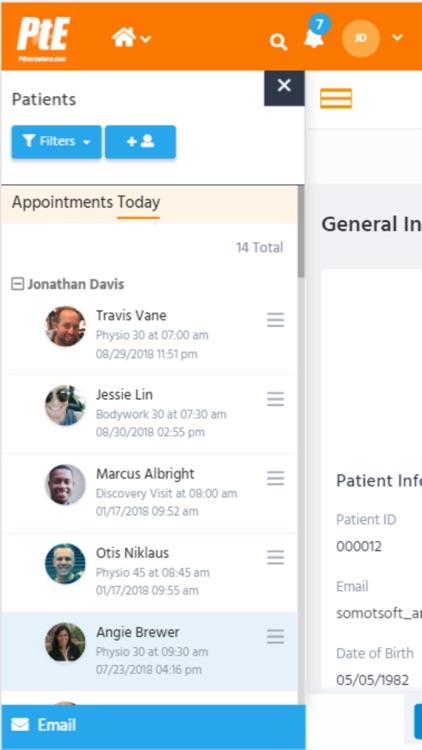
Task: Open Marcus Albright's row options menu
Action: coord(276,478)
